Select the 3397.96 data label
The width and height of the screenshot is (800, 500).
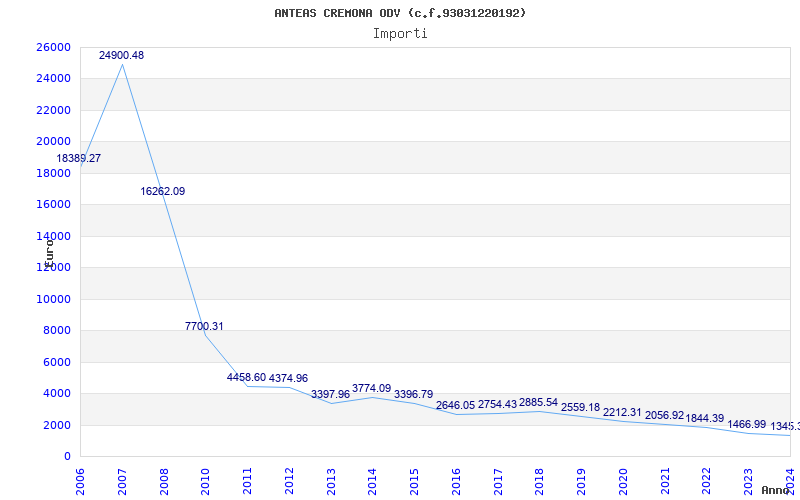(x=331, y=394)
